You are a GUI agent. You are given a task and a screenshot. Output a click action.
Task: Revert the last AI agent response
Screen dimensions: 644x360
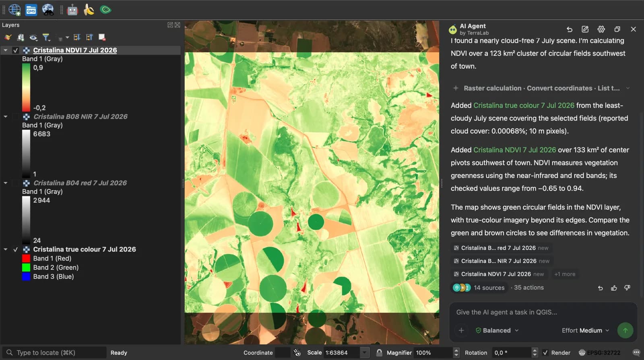[600, 288]
